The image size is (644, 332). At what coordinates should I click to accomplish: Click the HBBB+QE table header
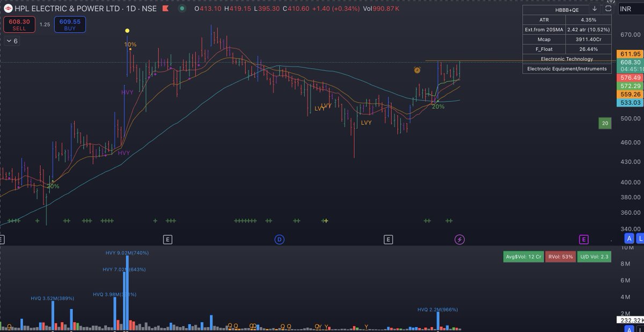point(567,10)
